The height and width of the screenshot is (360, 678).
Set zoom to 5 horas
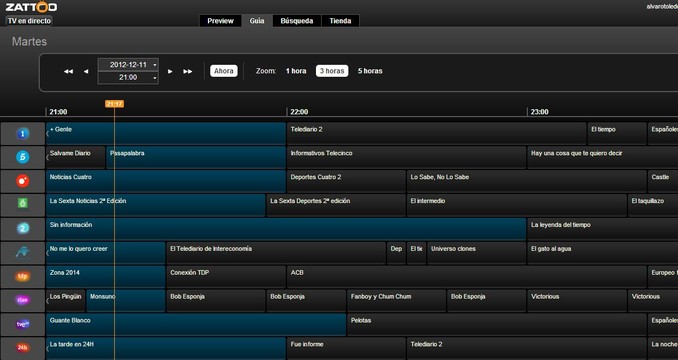(x=370, y=71)
